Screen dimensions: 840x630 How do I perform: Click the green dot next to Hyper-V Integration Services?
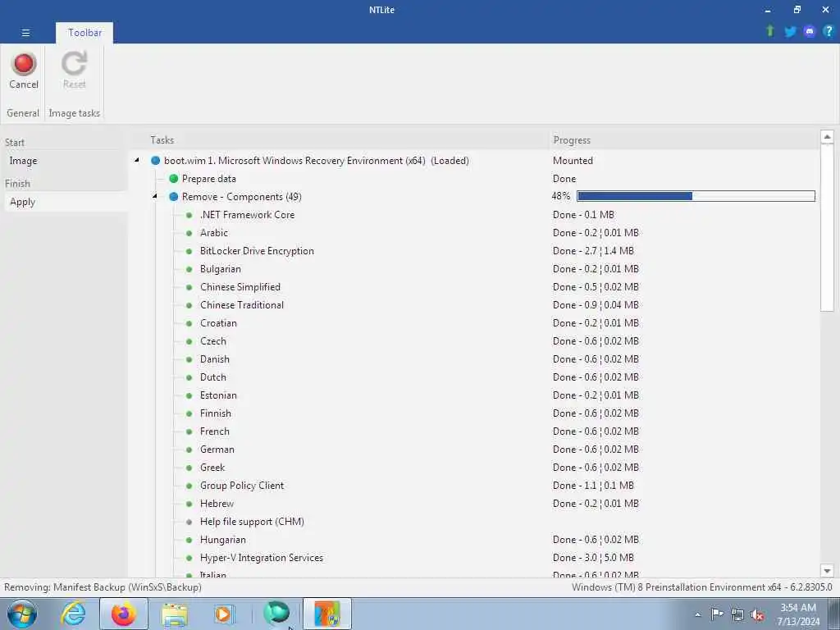click(x=189, y=558)
